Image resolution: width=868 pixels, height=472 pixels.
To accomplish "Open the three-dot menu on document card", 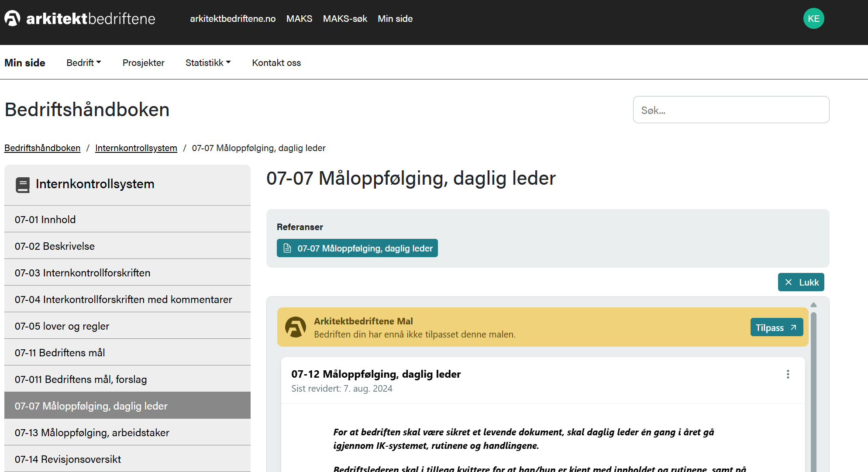I will 788,374.
